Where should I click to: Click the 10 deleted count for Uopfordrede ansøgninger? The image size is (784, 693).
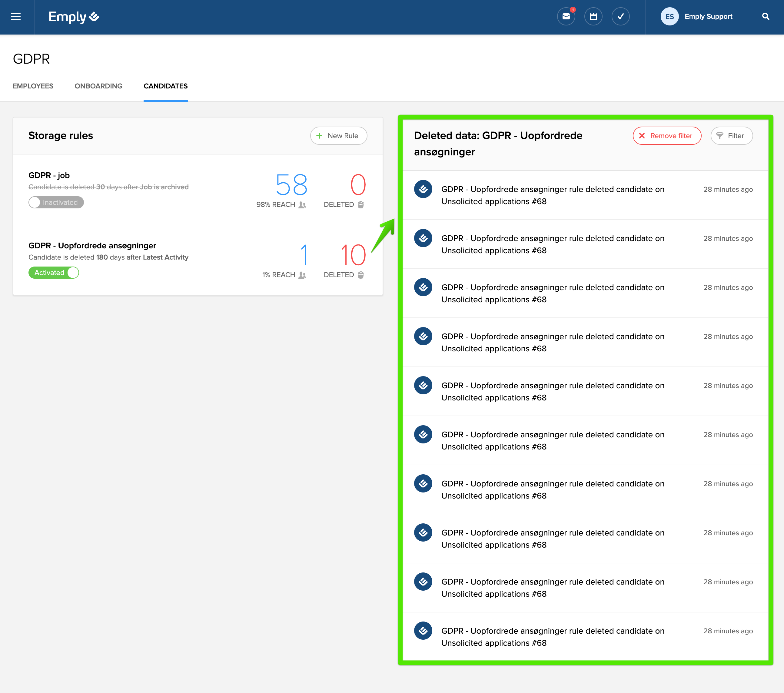click(x=353, y=255)
